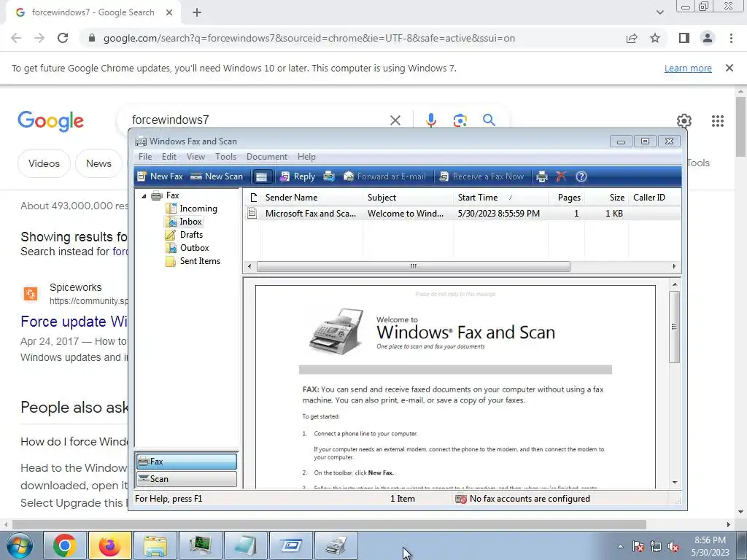The height and width of the screenshot is (560, 747).
Task: Click right arrow of message list scrollbar
Action: (x=674, y=267)
